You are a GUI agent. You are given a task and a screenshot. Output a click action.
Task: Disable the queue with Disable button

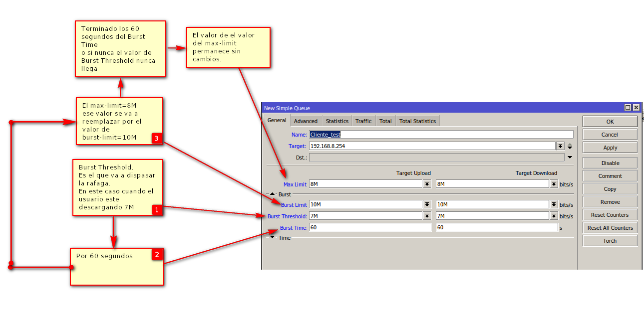(x=610, y=163)
